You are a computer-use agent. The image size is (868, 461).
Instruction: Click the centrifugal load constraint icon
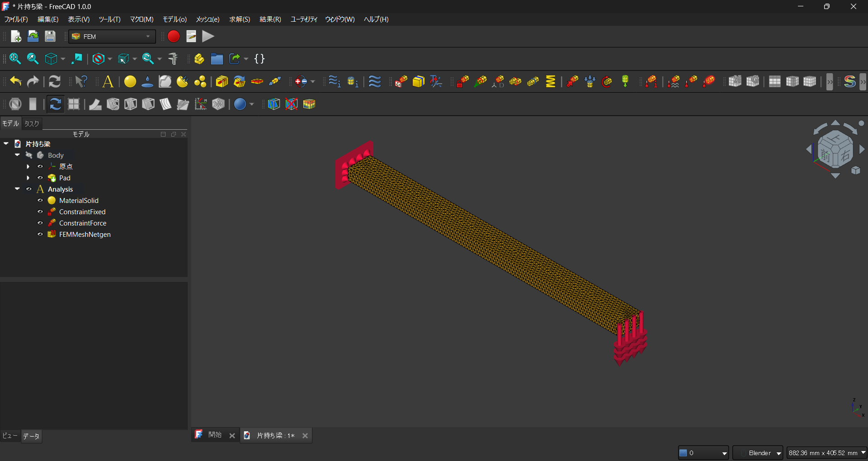607,81
